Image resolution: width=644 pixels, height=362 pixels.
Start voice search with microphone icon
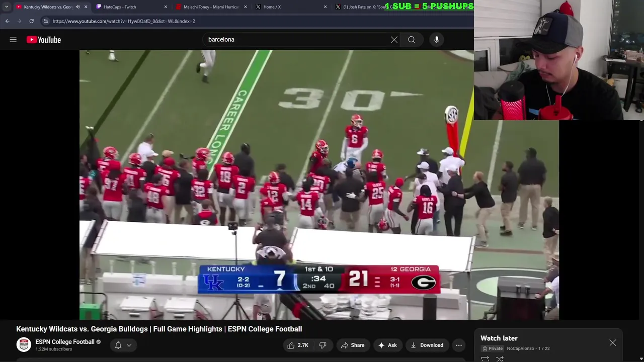point(437,40)
